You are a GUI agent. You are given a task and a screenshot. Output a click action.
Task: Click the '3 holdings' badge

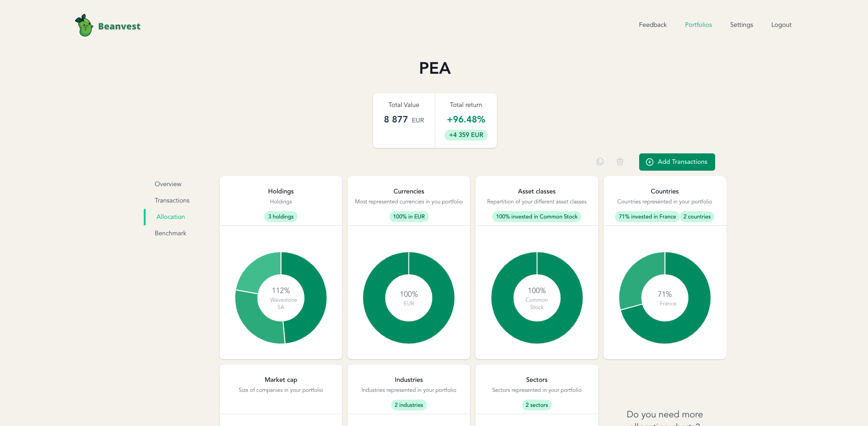(x=281, y=217)
